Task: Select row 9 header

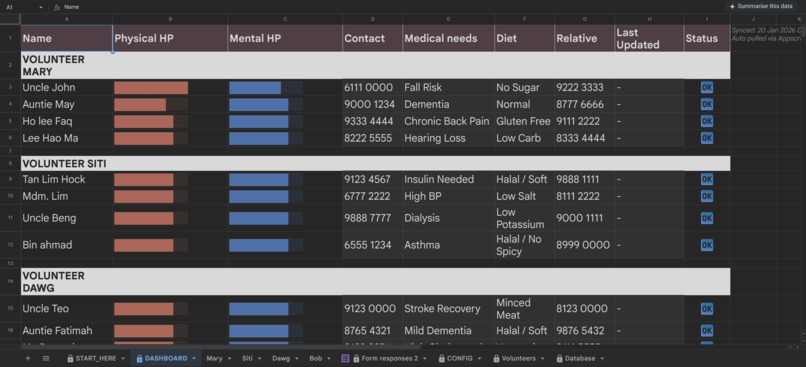Action: [x=10, y=179]
